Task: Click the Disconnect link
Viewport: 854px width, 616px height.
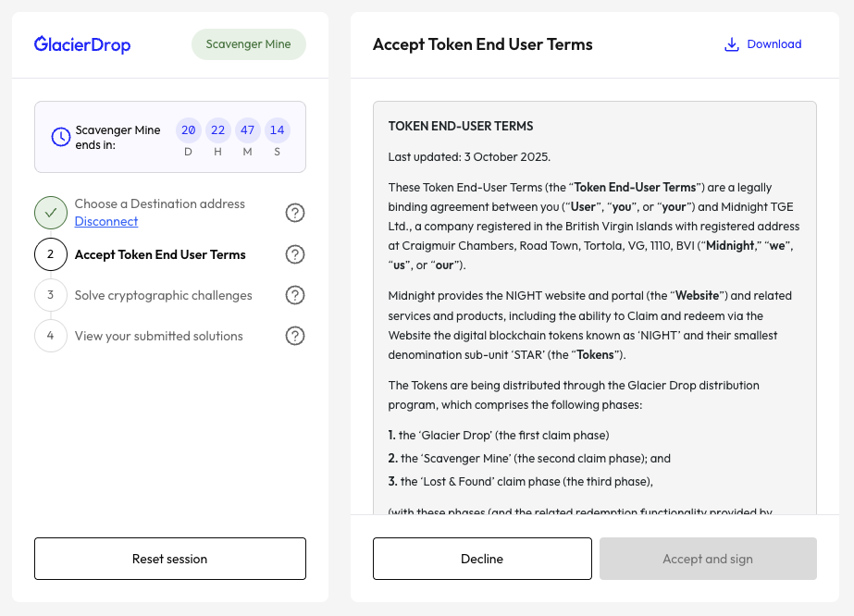Action: (106, 222)
